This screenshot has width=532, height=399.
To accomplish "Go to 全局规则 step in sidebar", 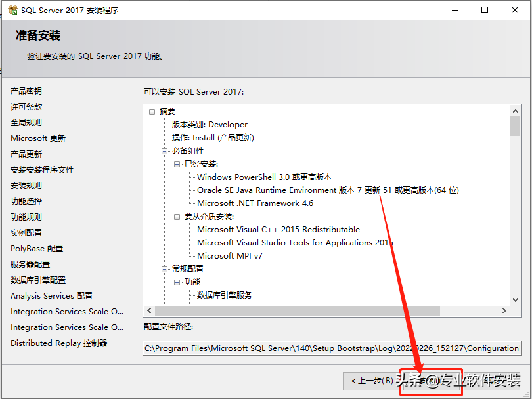I will tap(26, 122).
